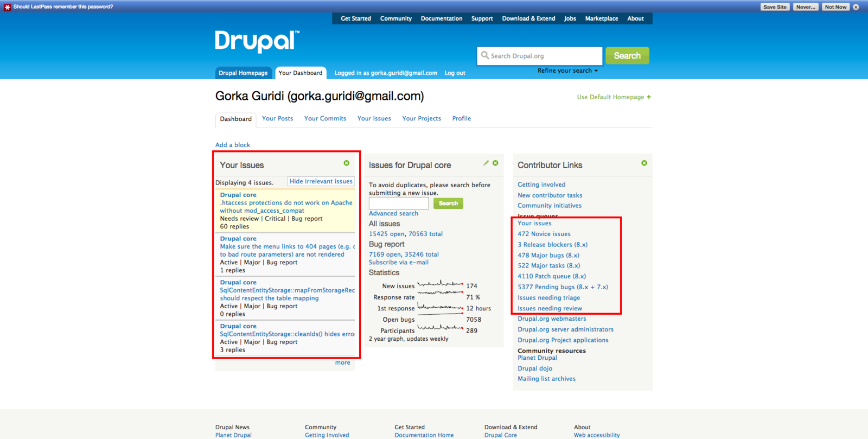The width and height of the screenshot is (868, 439).
Task: Open the Your Projects tab
Action: pyautogui.click(x=422, y=118)
